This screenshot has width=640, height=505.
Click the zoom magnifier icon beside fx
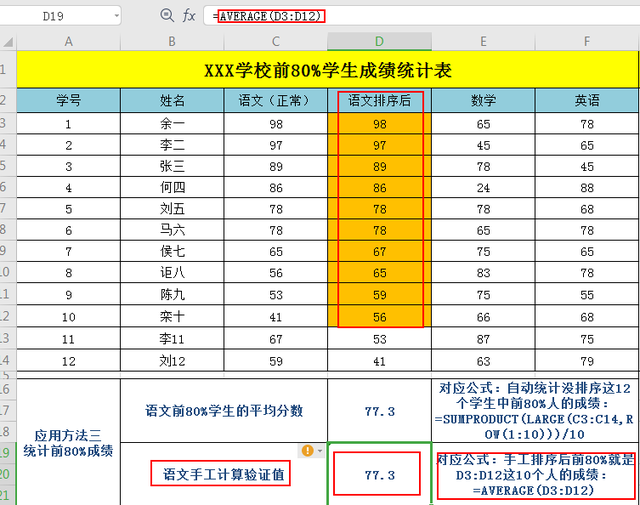tap(167, 16)
